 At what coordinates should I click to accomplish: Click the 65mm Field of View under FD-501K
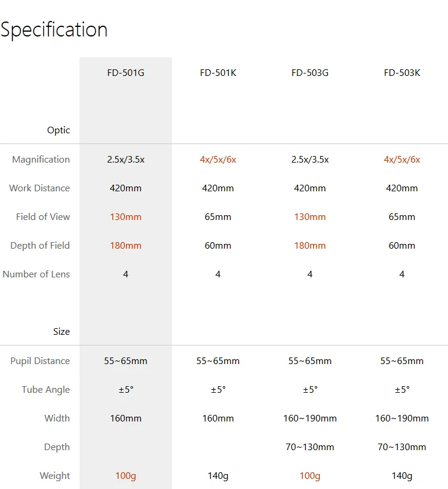click(218, 217)
